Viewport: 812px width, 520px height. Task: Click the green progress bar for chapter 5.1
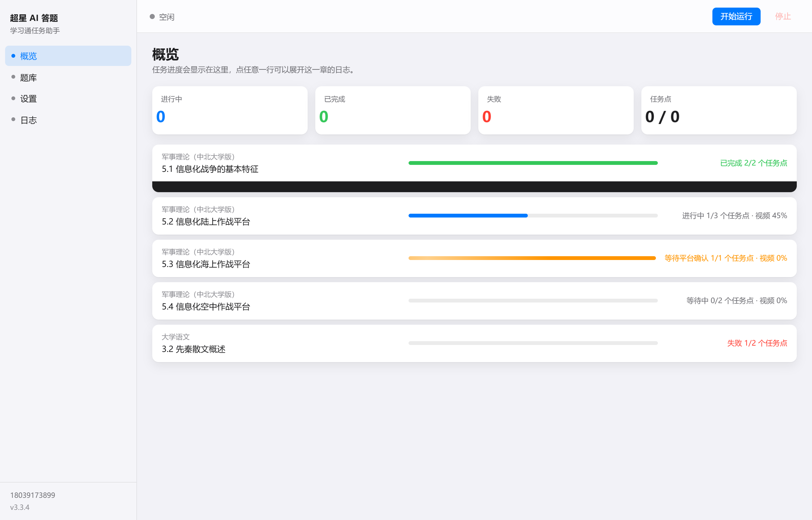click(533, 163)
